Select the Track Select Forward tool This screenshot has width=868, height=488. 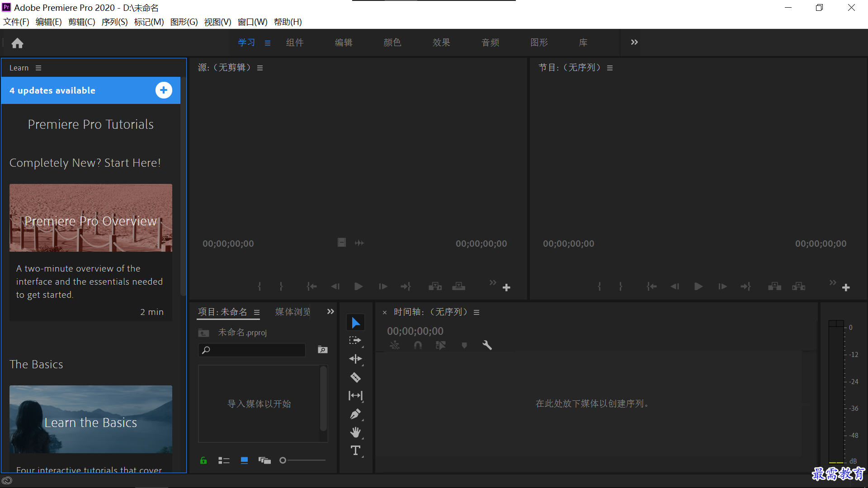pyautogui.click(x=355, y=340)
